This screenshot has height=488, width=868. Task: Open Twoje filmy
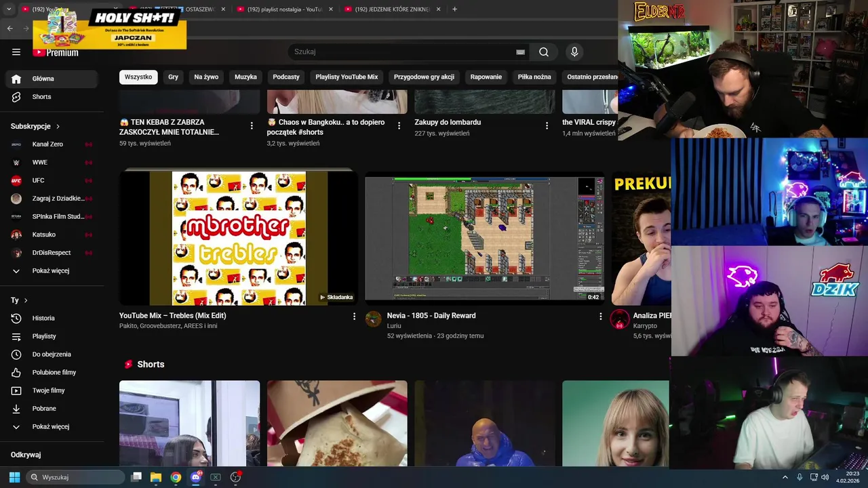[x=52, y=390]
